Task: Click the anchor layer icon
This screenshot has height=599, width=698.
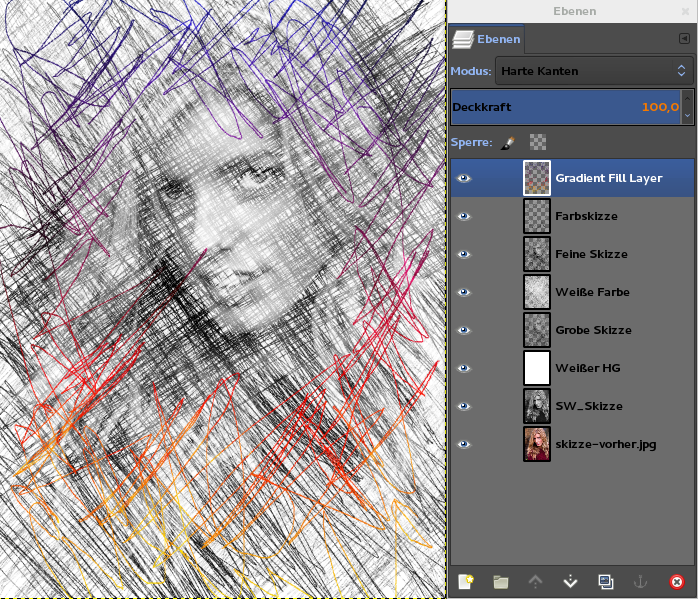Action: coord(641,581)
